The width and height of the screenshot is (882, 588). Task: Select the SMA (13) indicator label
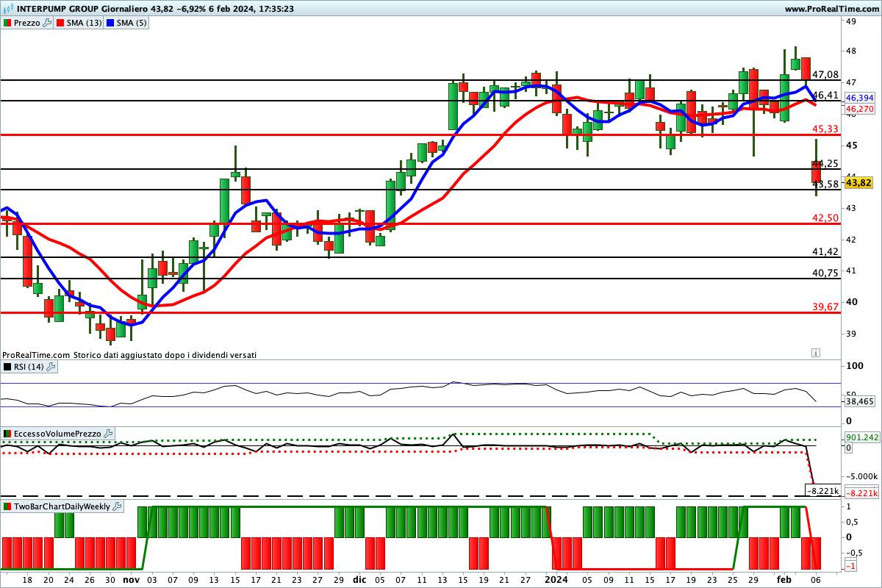tap(85, 23)
